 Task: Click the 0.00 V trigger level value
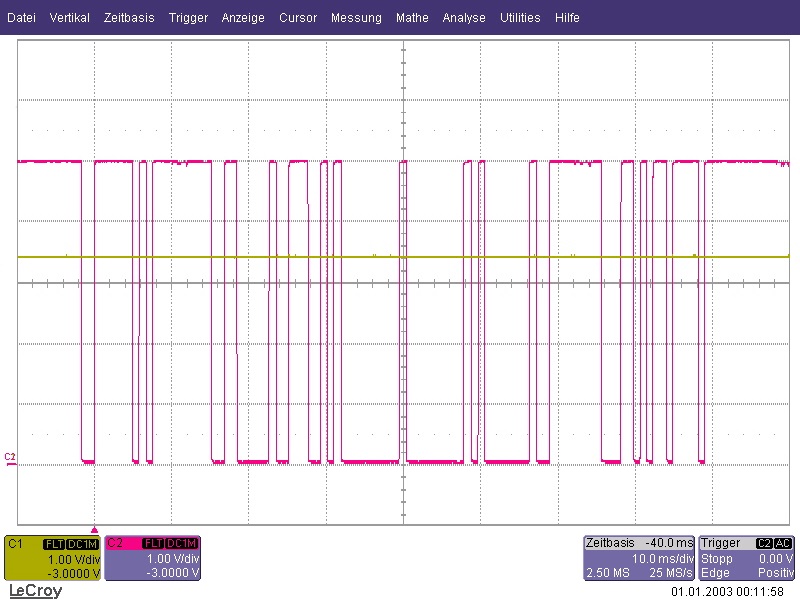click(776, 559)
